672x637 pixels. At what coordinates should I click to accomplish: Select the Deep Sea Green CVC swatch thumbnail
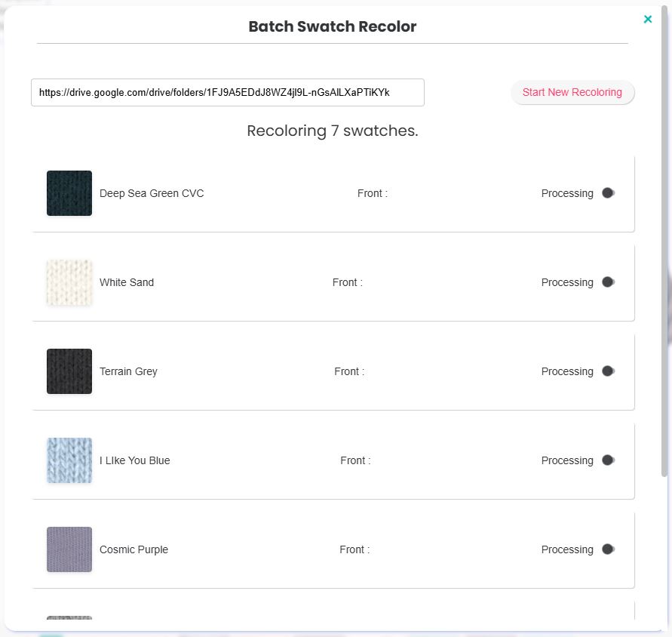coord(69,193)
